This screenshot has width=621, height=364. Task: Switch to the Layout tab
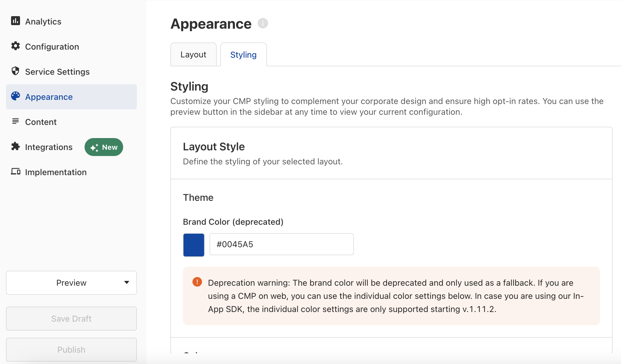click(x=193, y=54)
